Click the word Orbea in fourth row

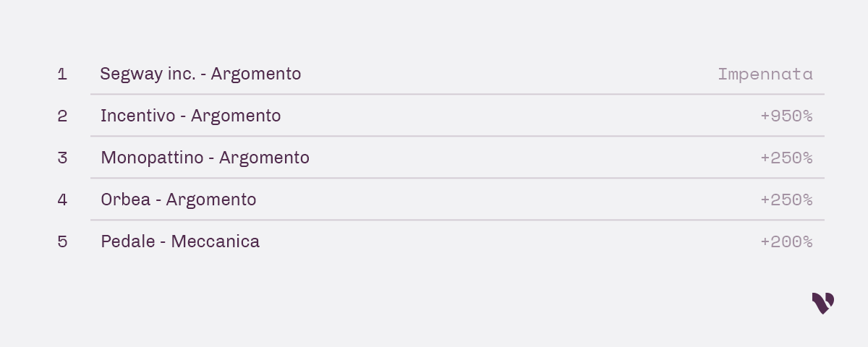pyautogui.click(x=126, y=200)
